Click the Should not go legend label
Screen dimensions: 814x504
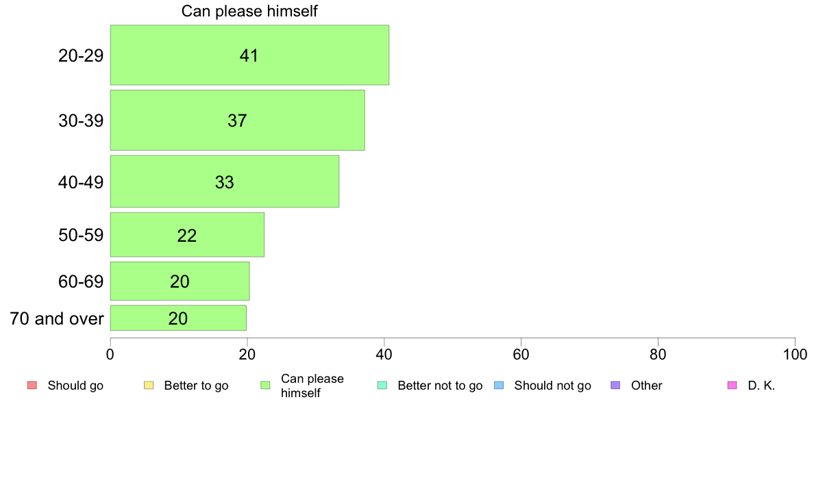[552, 386]
